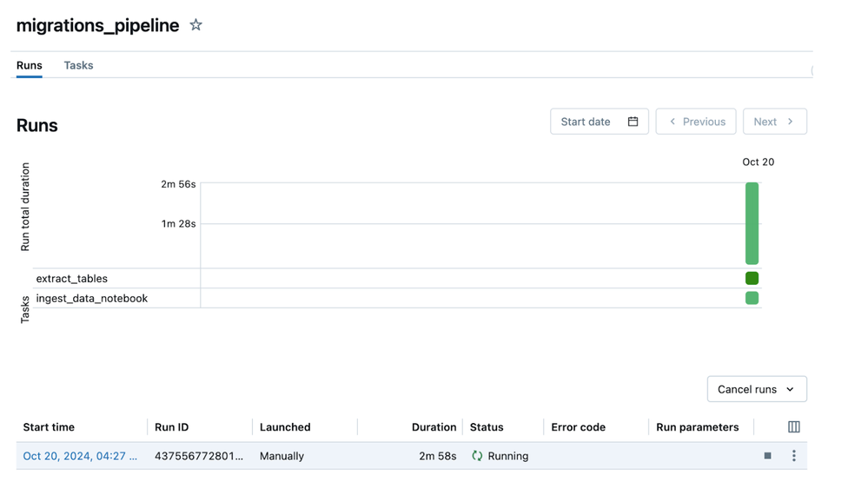Click the Running status spinner icon

[477, 456]
